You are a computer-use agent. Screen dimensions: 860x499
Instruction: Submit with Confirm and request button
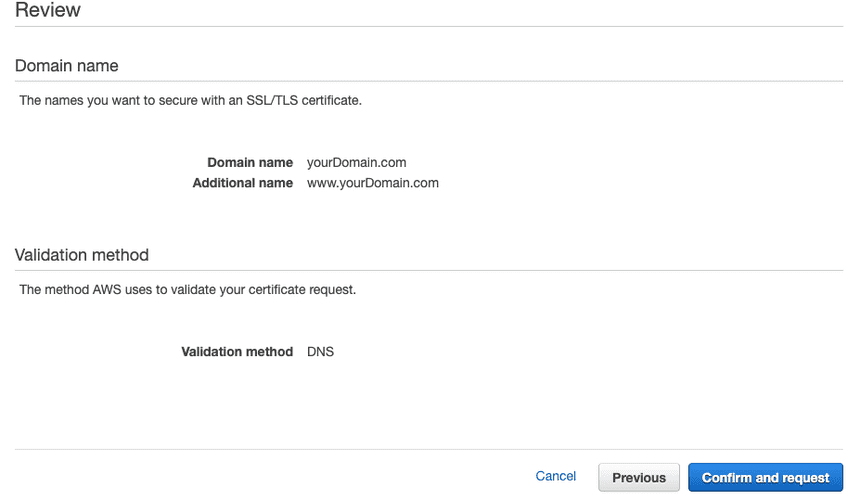click(766, 478)
